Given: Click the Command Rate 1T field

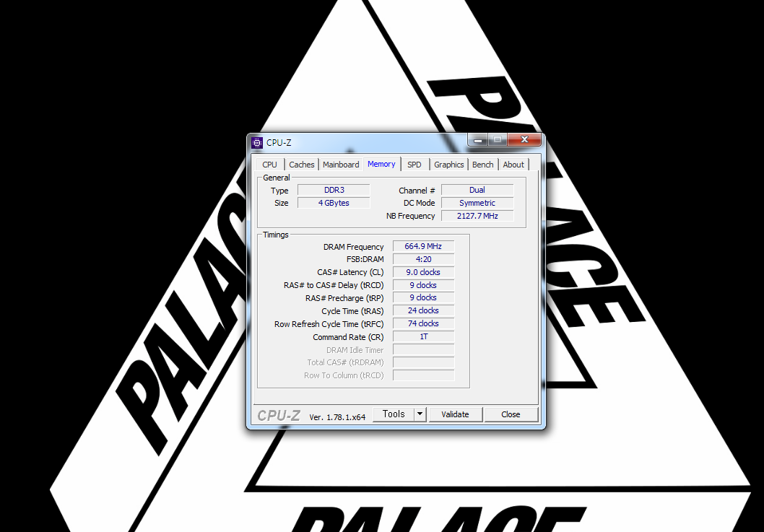Looking at the screenshot, I should point(423,337).
